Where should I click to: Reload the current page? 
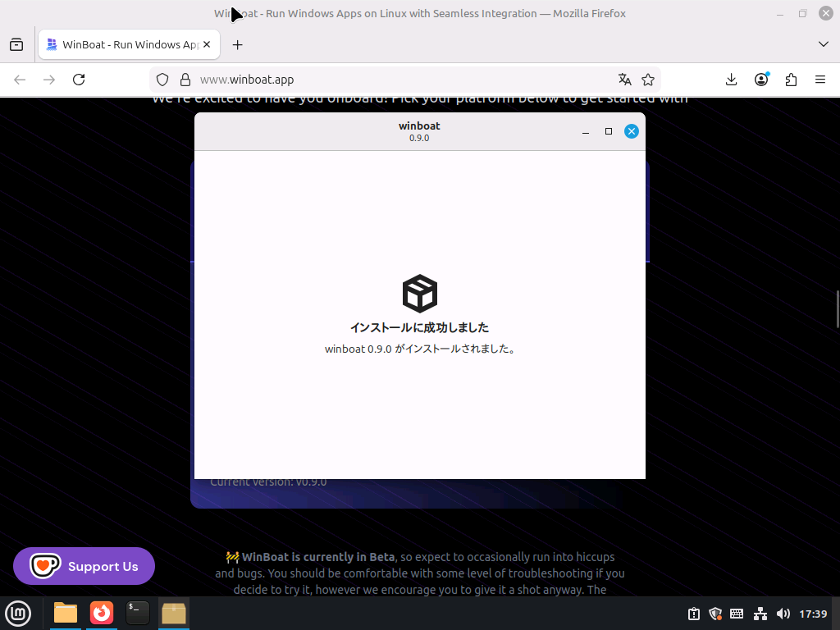[x=79, y=80]
